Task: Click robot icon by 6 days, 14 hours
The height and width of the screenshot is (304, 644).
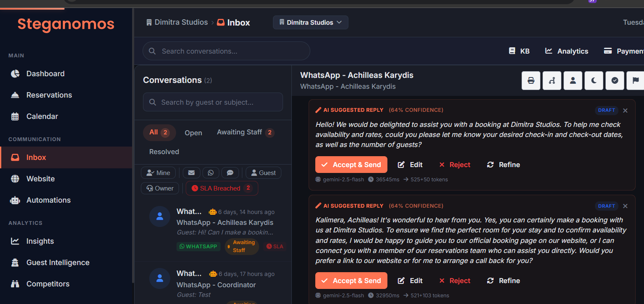Action: (213, 212)
